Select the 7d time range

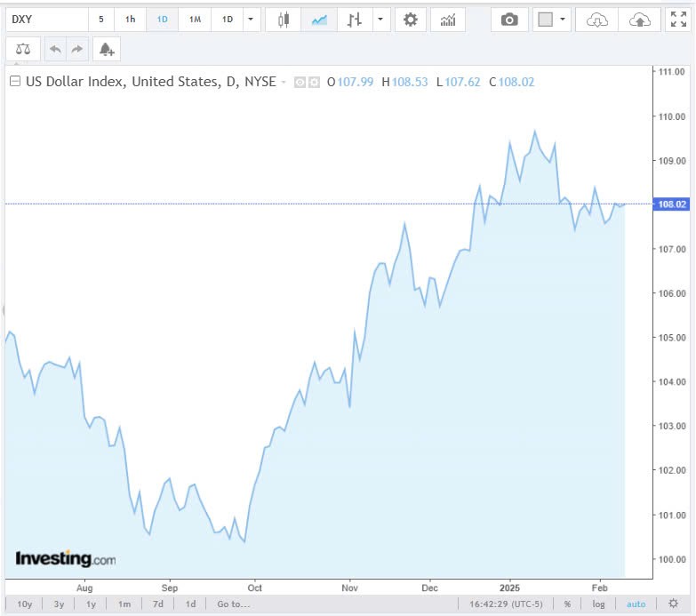[158, 604]
